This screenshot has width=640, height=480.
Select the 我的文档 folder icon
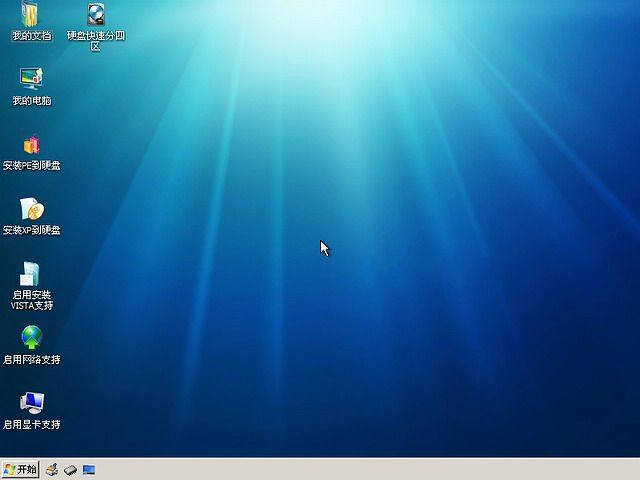31,15
